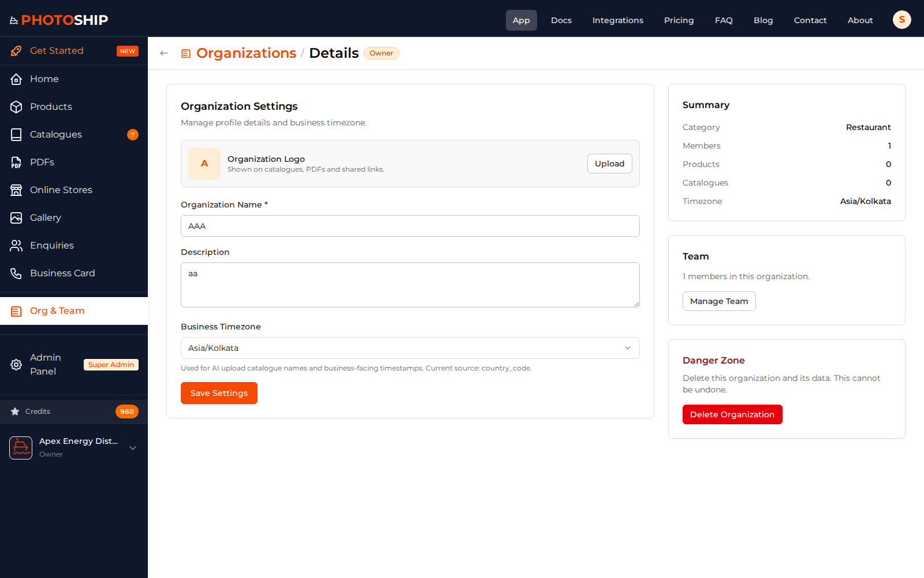Click the Home house icon
Screen dimensions: 924x578
16,79
